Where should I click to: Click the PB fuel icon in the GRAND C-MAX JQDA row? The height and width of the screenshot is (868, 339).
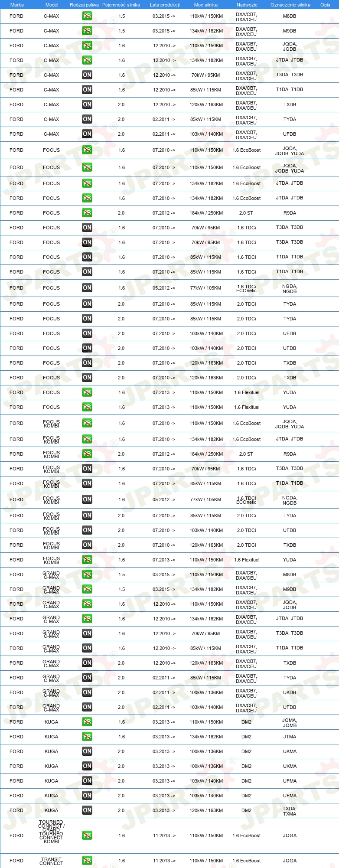point(87,604)
